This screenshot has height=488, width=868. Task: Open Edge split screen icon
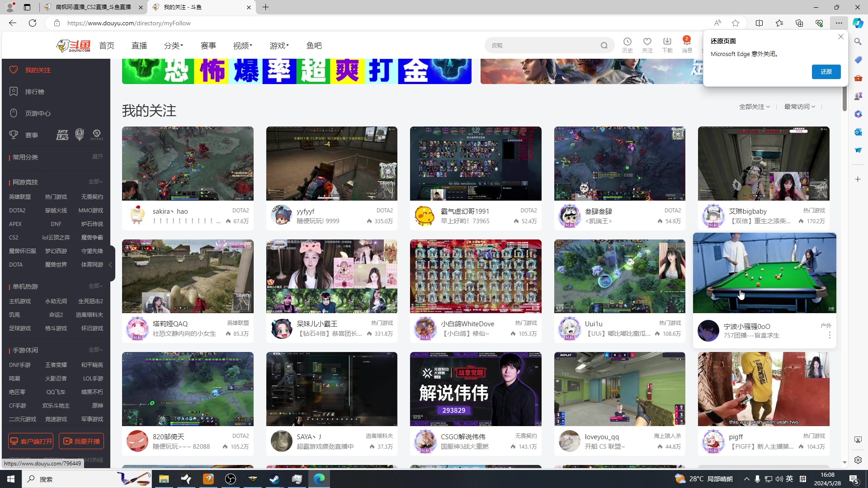click(x=759, y=23)
